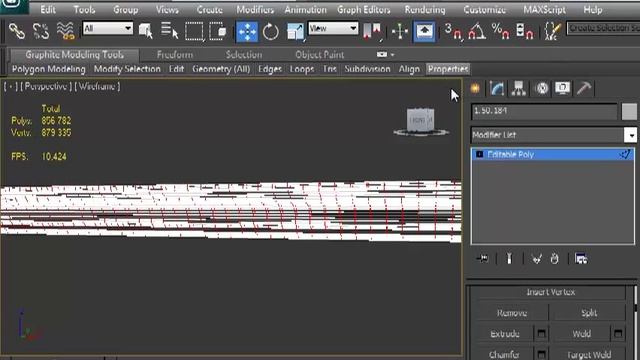The width and height of the screenshot is (640, 360).
Task: Open the Create command panel tab
Action: [475, 89]
